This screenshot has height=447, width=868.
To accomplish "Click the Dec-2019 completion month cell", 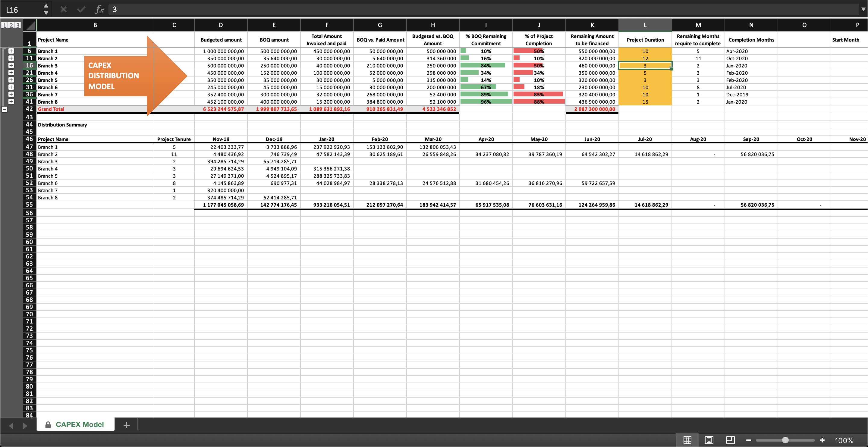I will 751,95.
